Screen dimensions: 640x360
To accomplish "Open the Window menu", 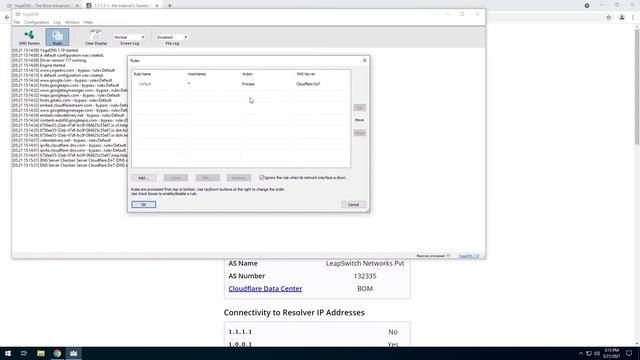I will 72,22.
